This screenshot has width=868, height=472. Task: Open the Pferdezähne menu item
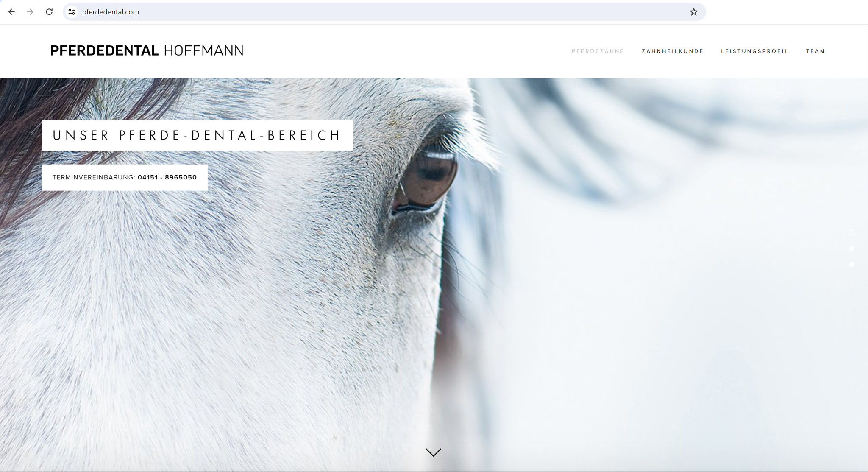598,51
